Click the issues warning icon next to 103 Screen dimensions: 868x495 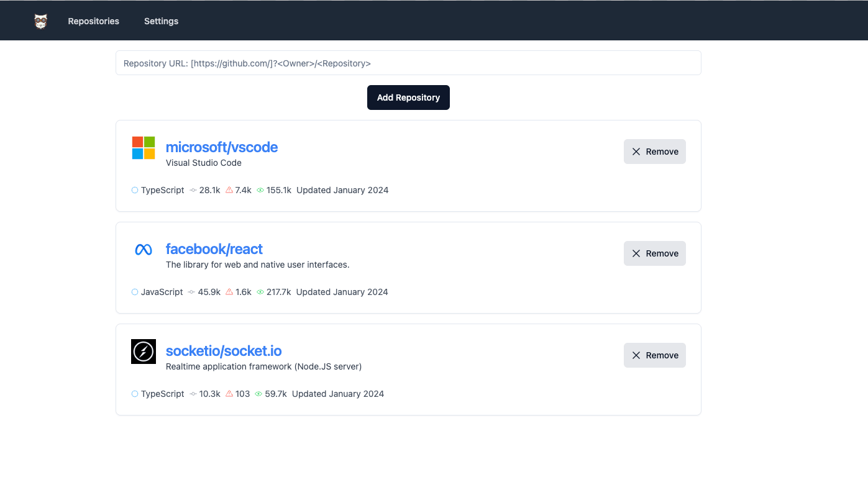[229, 394]
